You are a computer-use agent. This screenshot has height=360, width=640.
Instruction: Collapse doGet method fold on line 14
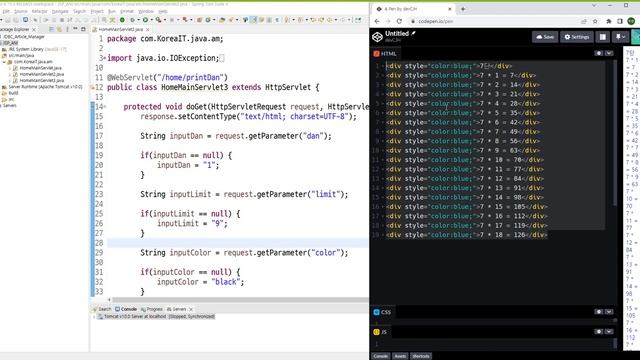[x=105, y=107]
